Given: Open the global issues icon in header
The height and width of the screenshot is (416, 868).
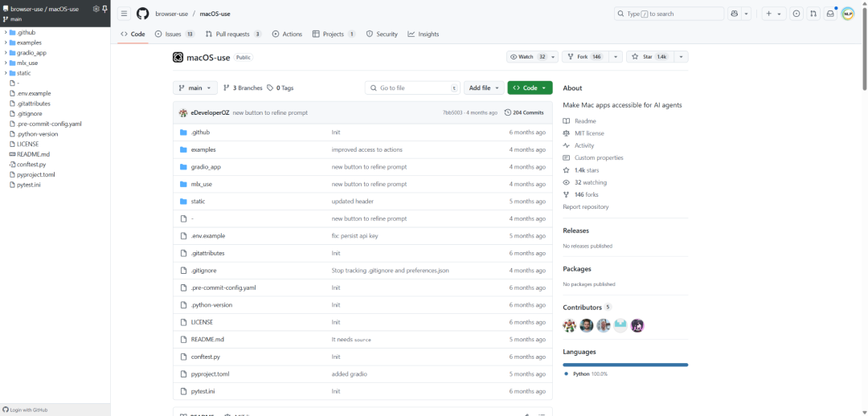Looking at the screenshot, I should click(x=796, y=14).
